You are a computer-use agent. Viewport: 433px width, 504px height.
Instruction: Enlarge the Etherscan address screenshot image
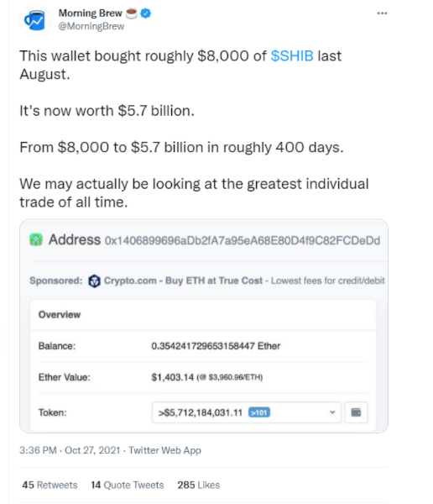coord(204,326)
